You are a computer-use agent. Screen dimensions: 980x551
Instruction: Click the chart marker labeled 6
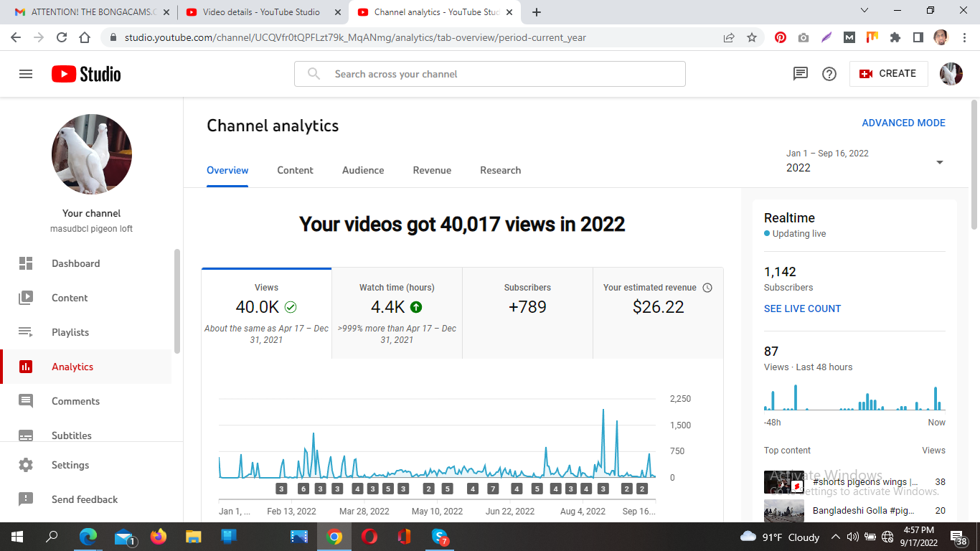click(x=303, y=489)
